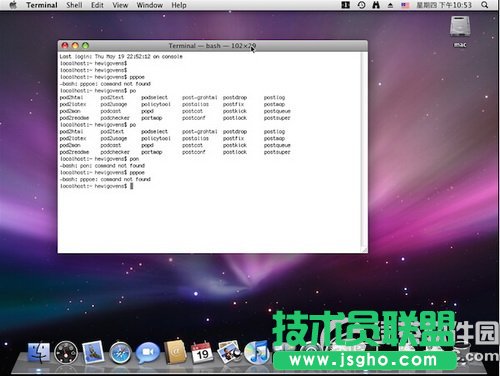The width and height of the screenshot is (500, 376).
Task: Open the Apple menu
Action: point(13,5)
